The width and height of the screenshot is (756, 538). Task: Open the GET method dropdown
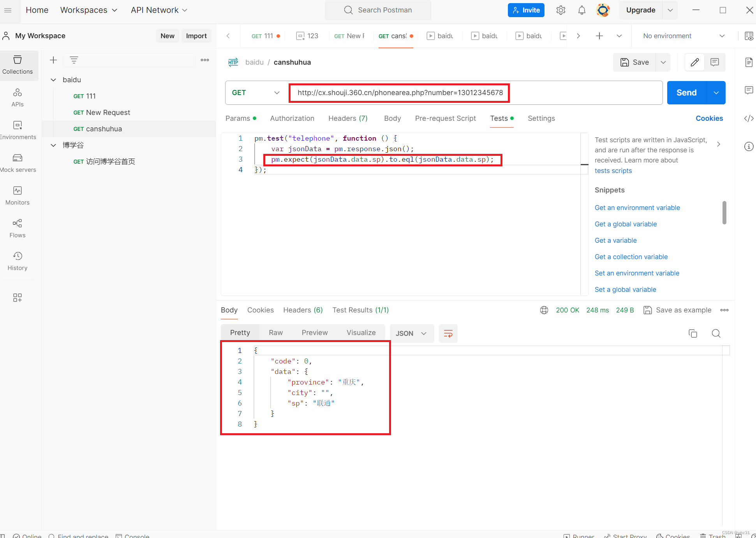pyautogui.click(x=256, y=93)
